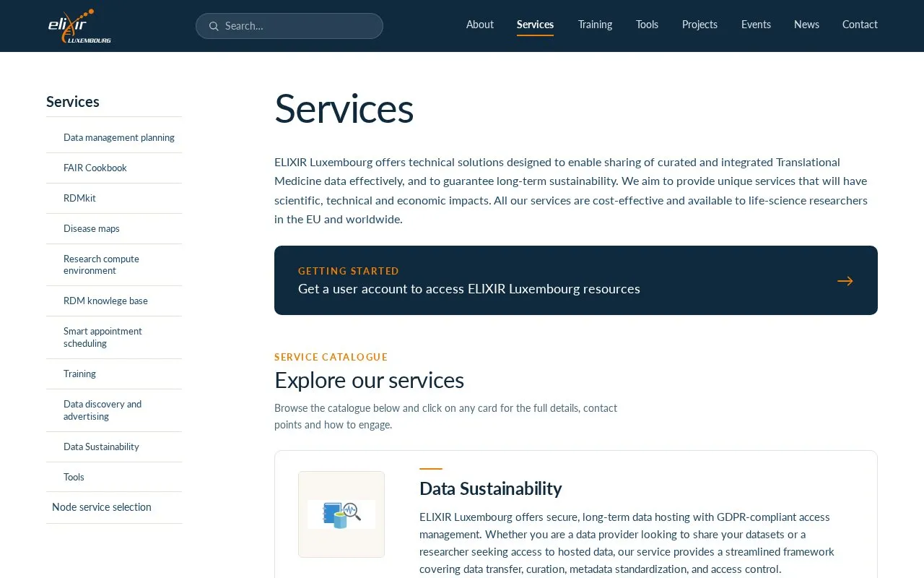
Task: Open Tools in the top navigation
Action: pos(647,25)
